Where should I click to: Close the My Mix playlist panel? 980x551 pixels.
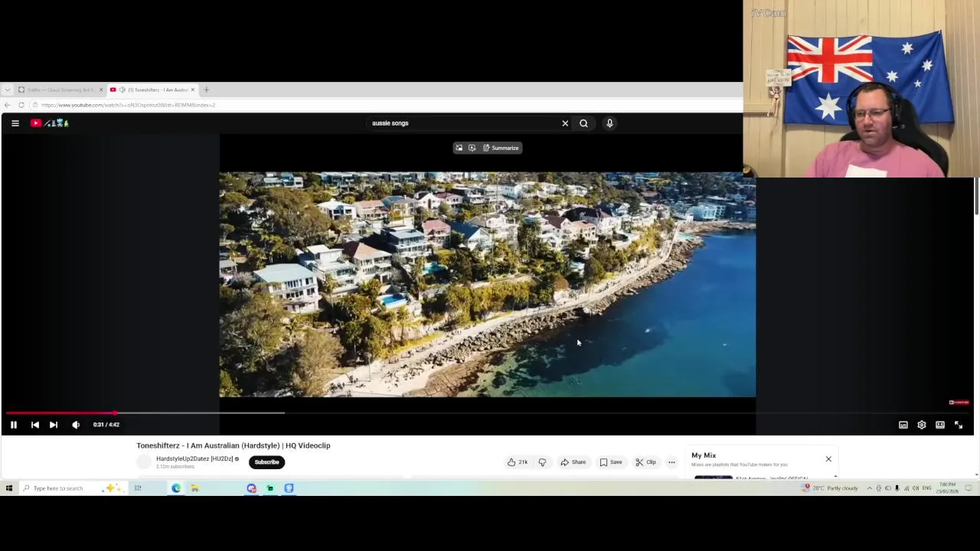pos(828,459)
